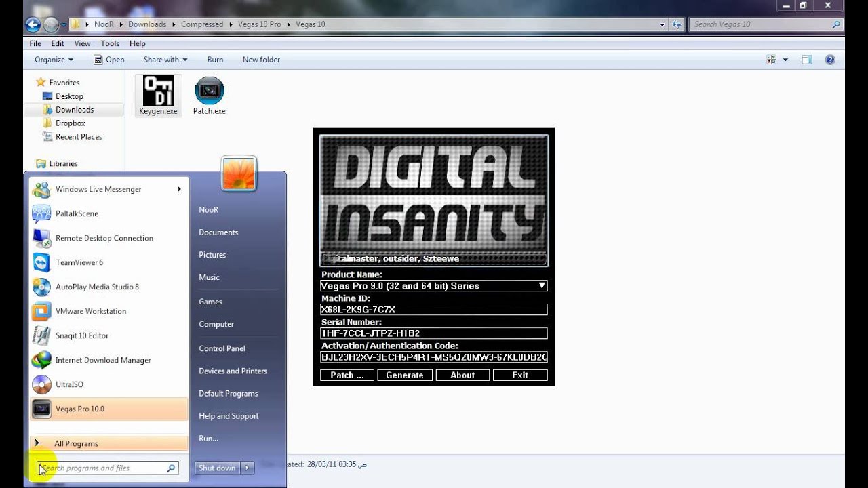The width and height of the screenshot is (868, 488).
Task: Click the Generate button in keygen
Action: click(x=405, y=375)
